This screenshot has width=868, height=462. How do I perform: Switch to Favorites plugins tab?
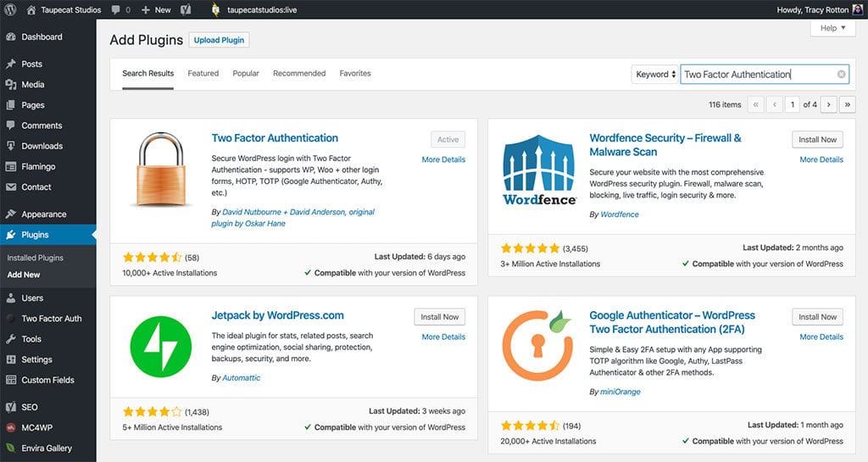(355, 74)
